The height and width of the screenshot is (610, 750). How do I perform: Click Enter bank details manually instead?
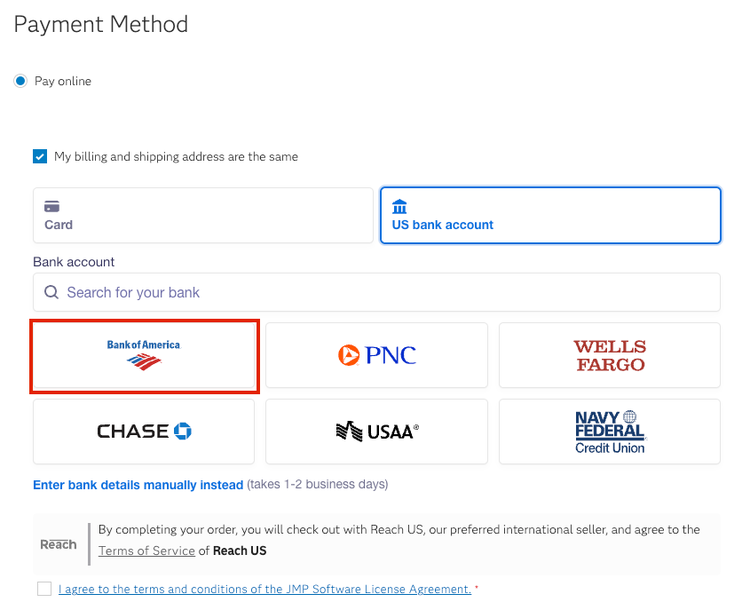click(x=138, y=485)
